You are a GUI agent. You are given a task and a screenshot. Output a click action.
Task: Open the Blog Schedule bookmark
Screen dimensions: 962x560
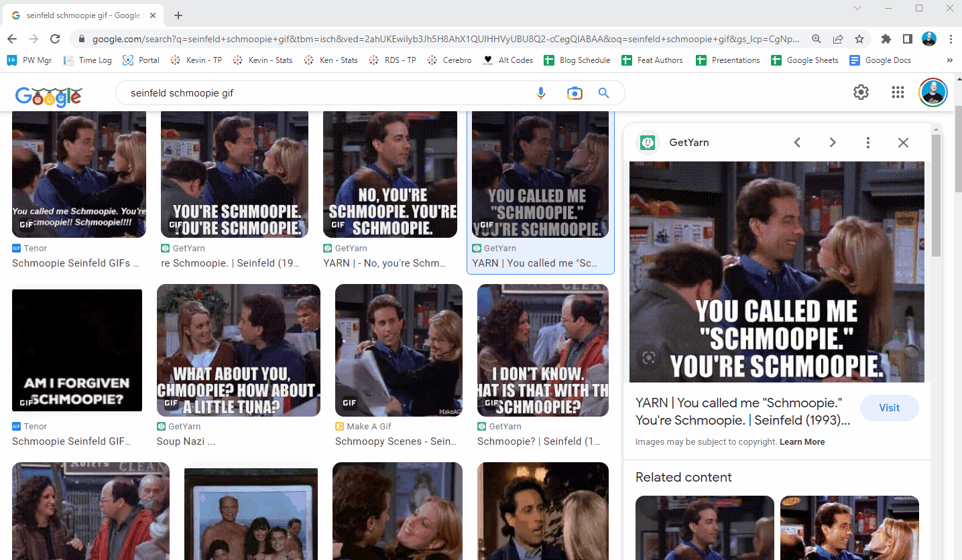pos(577,60)
